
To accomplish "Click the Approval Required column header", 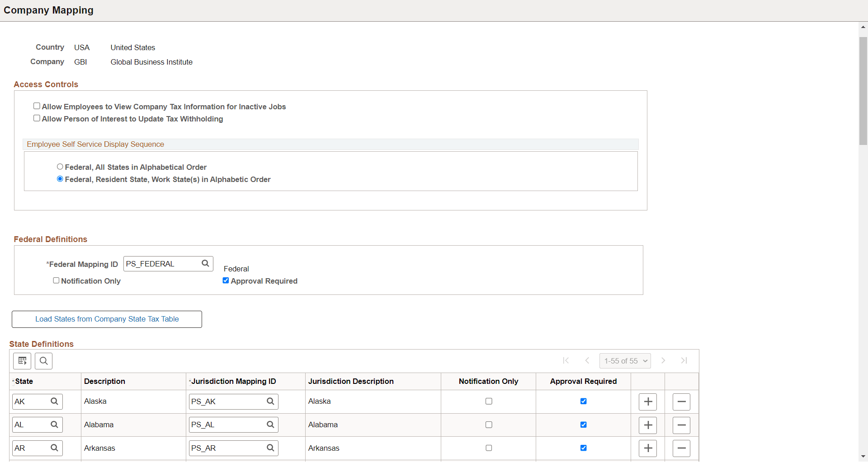I will pos(583,382).
